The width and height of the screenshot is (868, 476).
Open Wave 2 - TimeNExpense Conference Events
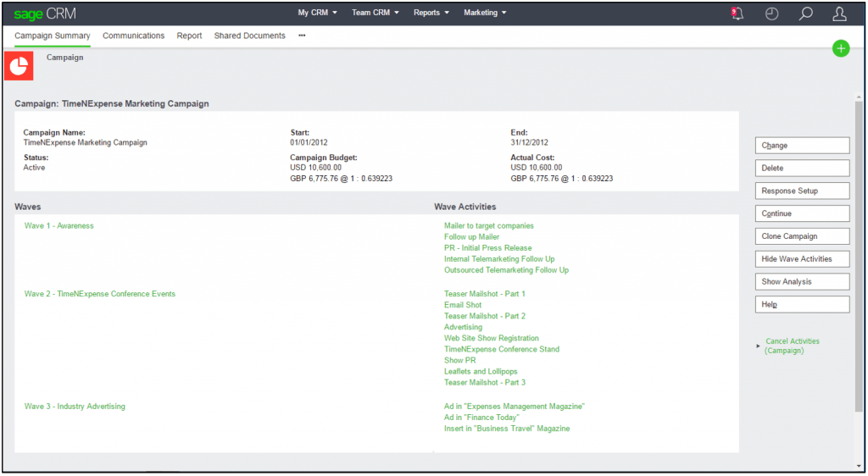pos(100,294)
